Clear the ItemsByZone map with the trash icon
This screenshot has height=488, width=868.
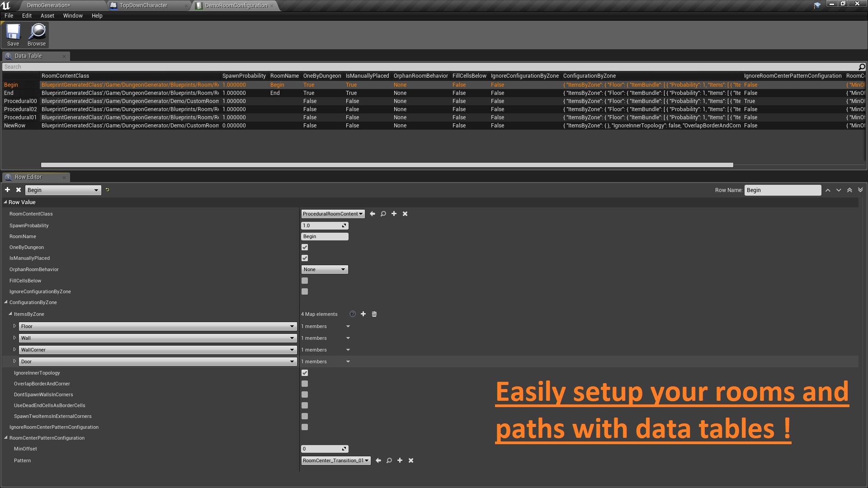374,314
